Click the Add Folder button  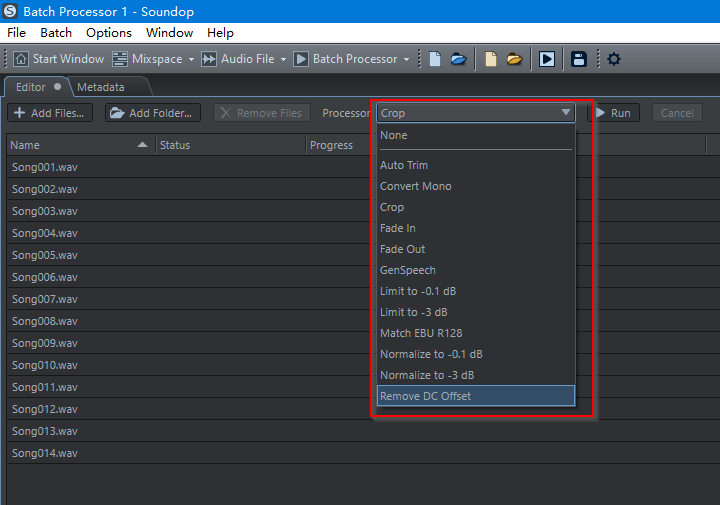click(x=153, y=113)
